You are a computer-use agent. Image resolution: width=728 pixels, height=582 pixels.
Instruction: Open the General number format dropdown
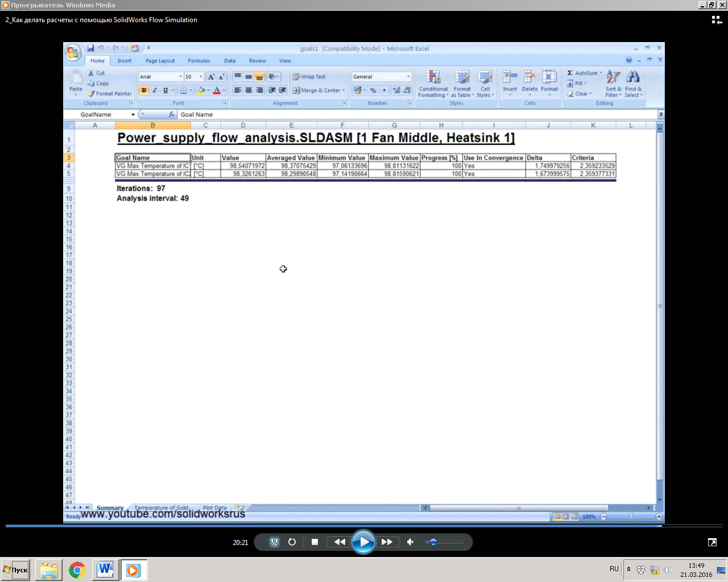click(x=408, y=77)
